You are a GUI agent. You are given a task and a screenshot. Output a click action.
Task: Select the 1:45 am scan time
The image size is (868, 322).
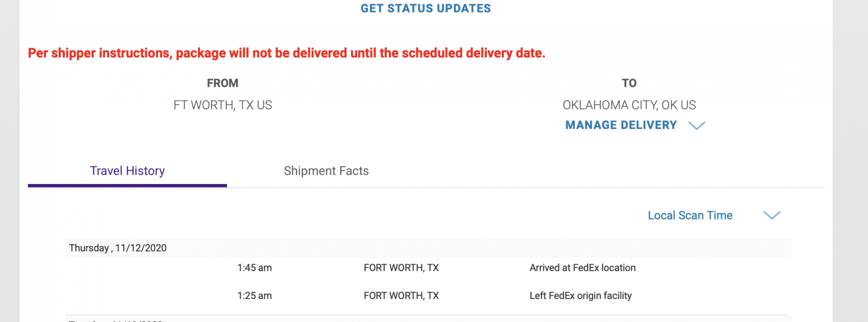(x=254, y=268)
